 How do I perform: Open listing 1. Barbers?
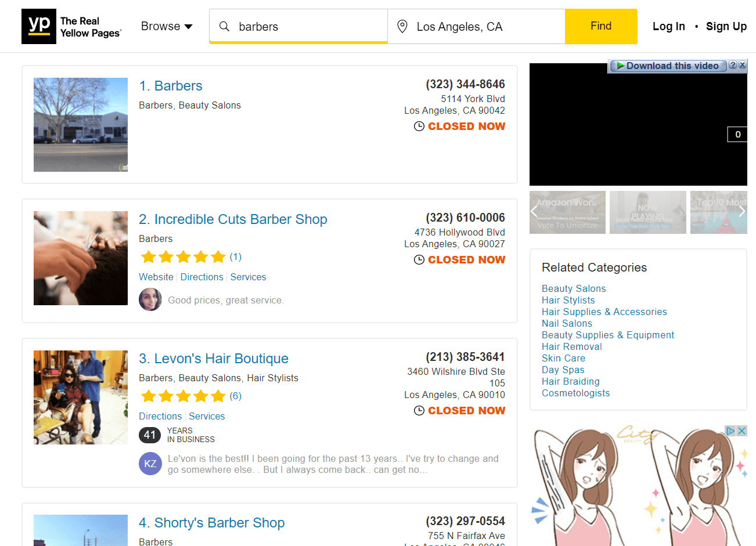click(171, 86)
